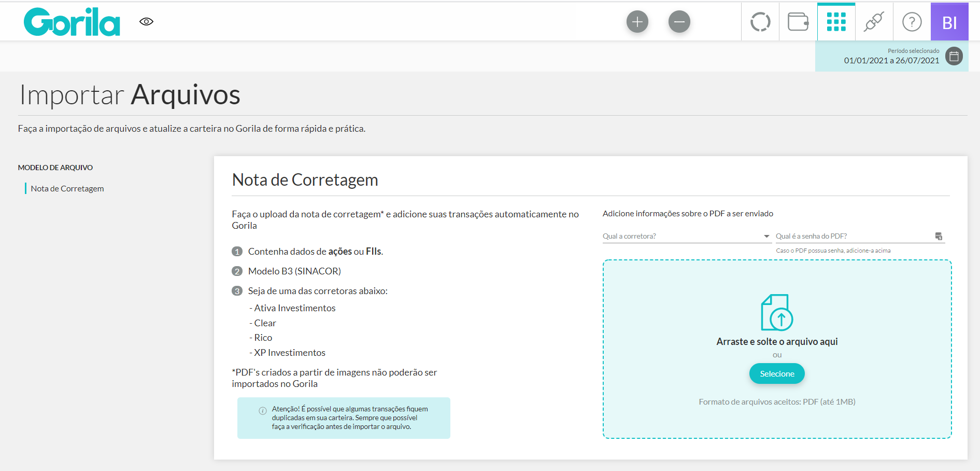Click the Nota de Corretagem panel heading

(x=305, y=179)
